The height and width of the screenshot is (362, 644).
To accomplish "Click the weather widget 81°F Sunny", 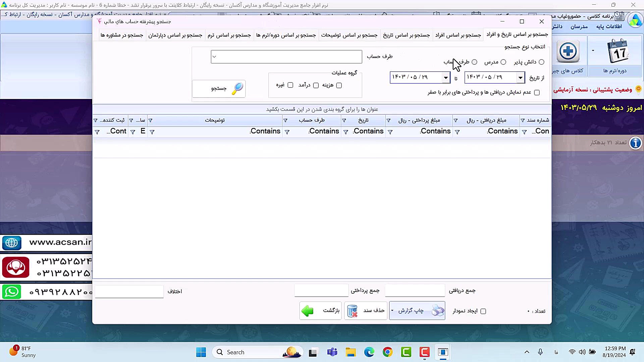I will pos(22,352).
